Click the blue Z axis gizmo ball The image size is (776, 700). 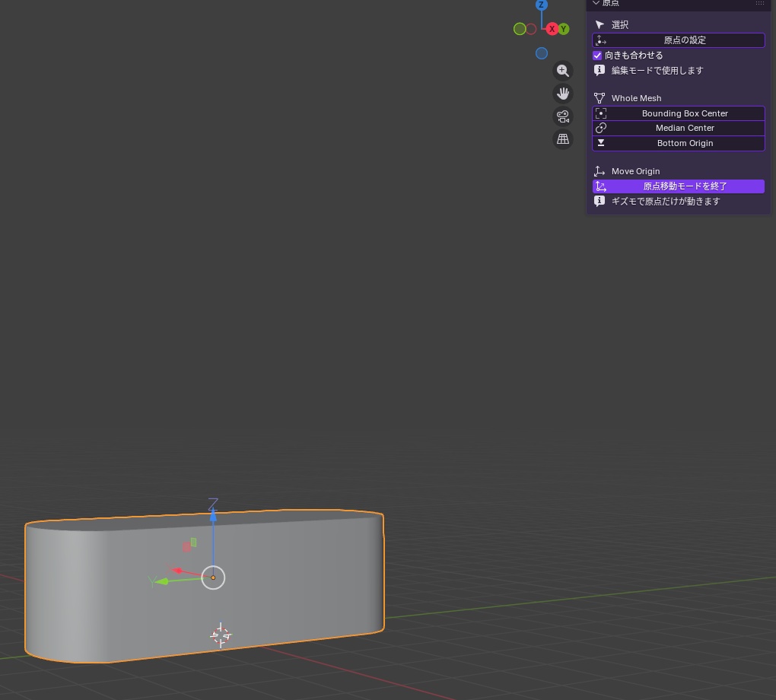click(x=542, y=5)
